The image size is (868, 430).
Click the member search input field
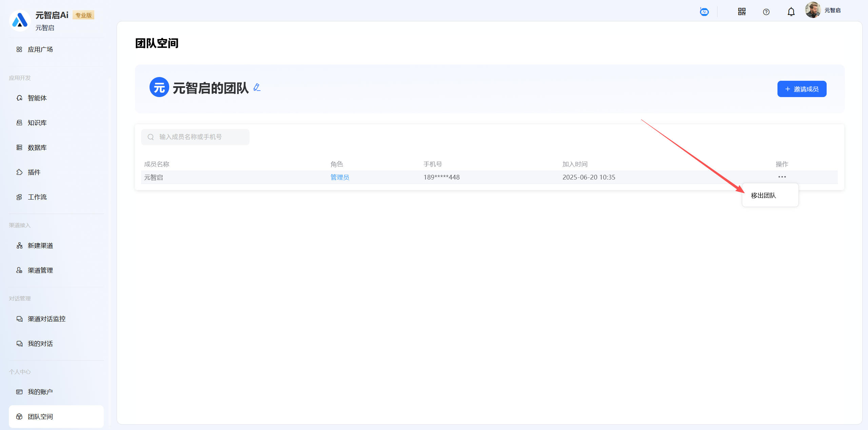(195, 137)
